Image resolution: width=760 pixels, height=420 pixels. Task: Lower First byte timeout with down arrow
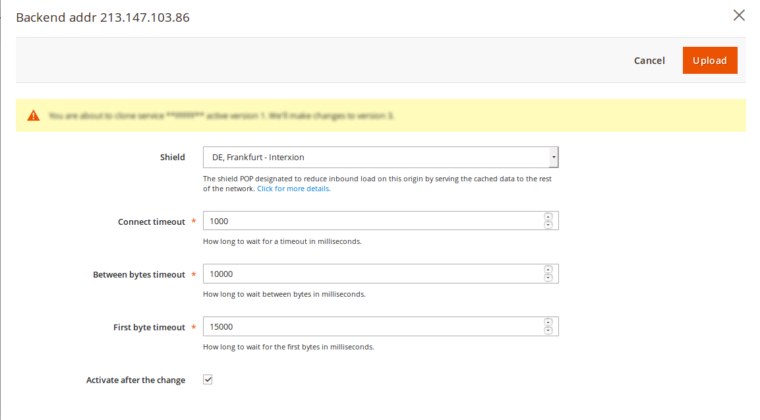pos(548,331)
